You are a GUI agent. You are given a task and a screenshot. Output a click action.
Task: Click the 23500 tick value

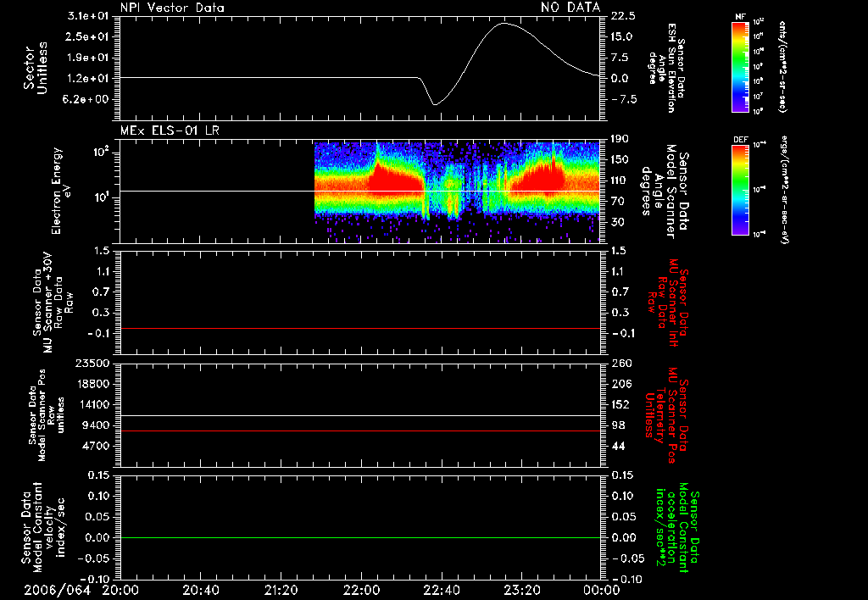92,364
